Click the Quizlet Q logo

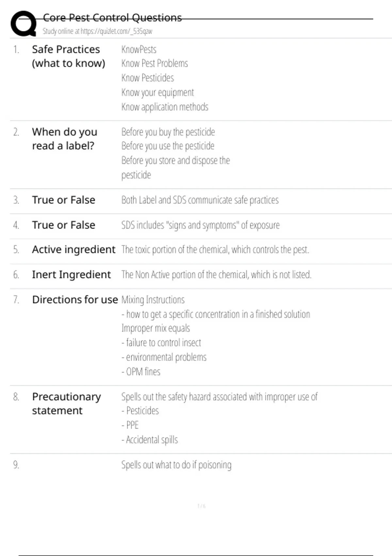(24, 24)
